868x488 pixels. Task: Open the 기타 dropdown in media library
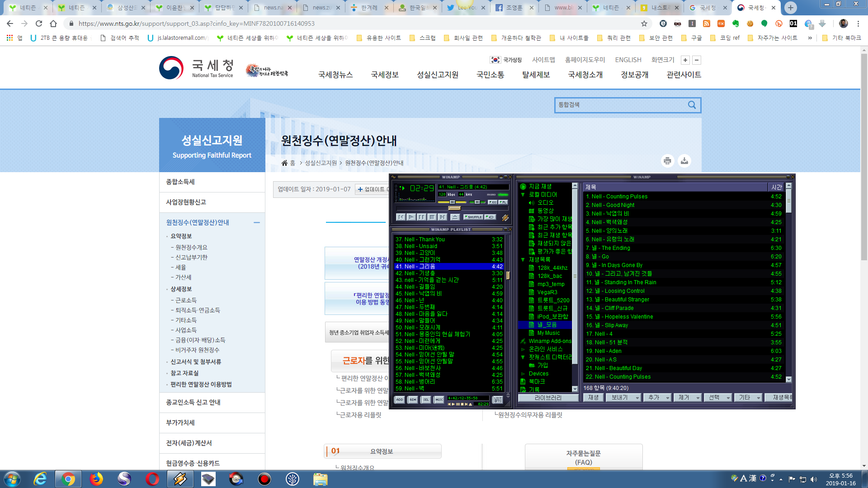tap(748, 398)
